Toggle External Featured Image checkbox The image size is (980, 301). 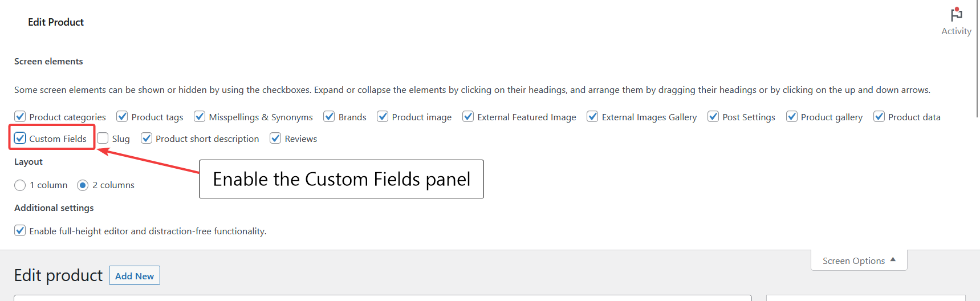coord(468,116)
